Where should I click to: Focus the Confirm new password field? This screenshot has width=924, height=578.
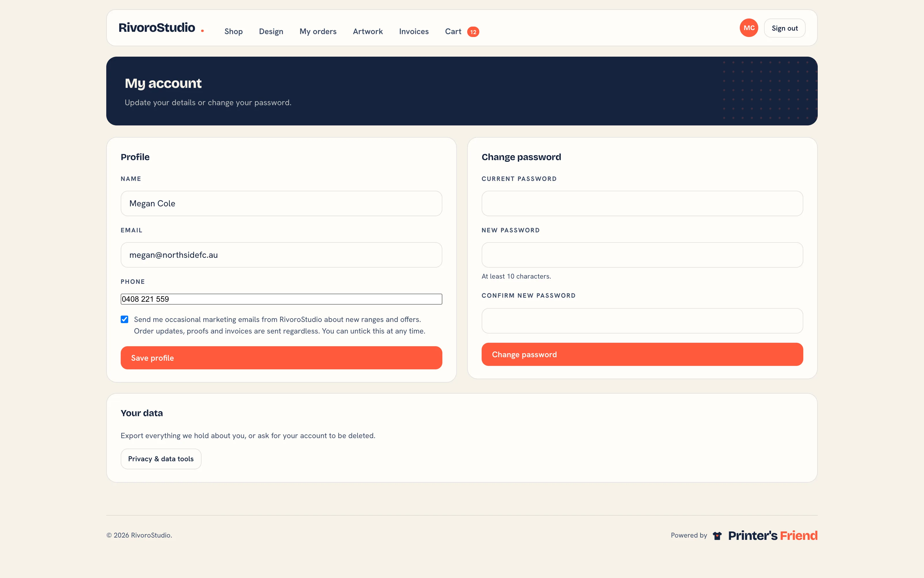click(642, 321)
